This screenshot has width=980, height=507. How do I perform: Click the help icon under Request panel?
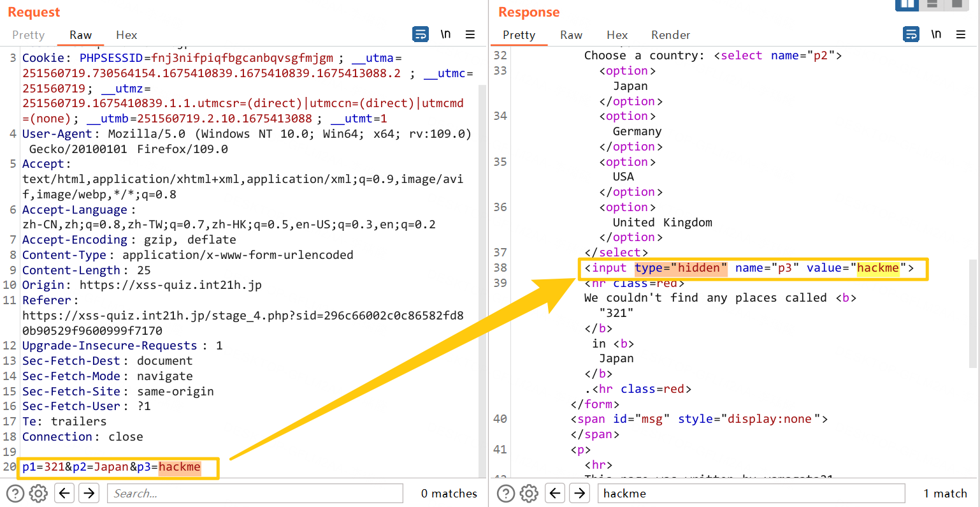[x=15, y=493]
